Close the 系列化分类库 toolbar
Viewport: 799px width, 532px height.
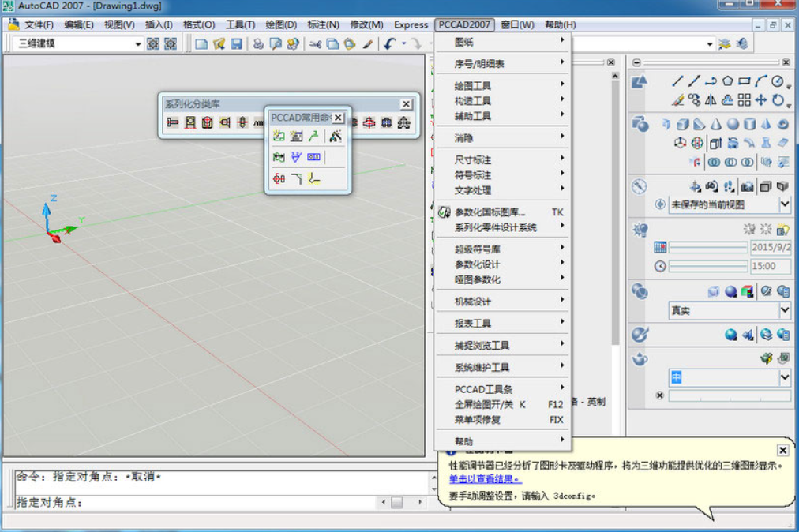click(x=406, y=104)
